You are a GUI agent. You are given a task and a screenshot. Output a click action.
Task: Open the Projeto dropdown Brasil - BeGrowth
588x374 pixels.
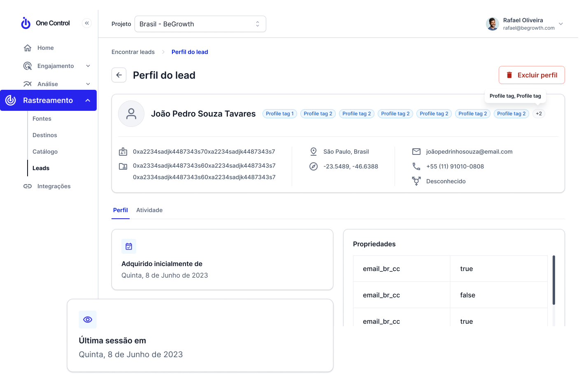pyautogui.click(x=200, y=24)
